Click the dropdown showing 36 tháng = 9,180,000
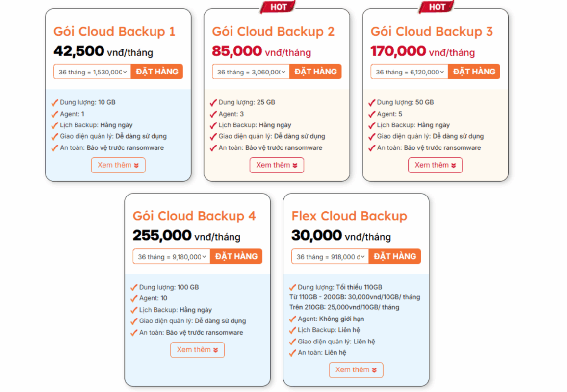This screenshot has width=567, height=392. [x=171, y=256]
